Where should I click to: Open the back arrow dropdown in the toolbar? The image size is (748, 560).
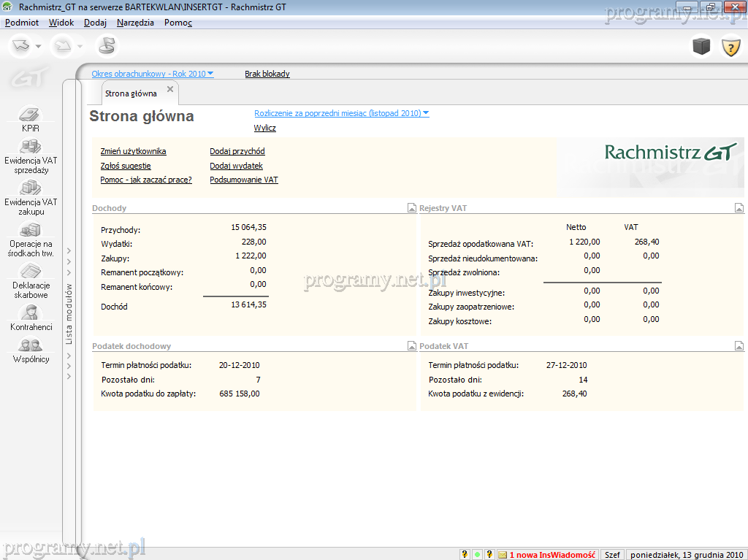pos(39,47)
